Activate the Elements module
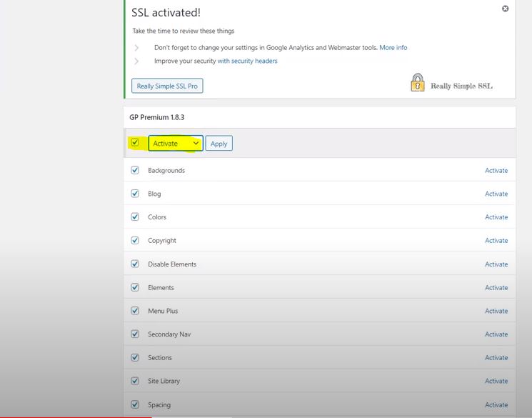Viewport: 532px width, 418px height. (496, 288)
